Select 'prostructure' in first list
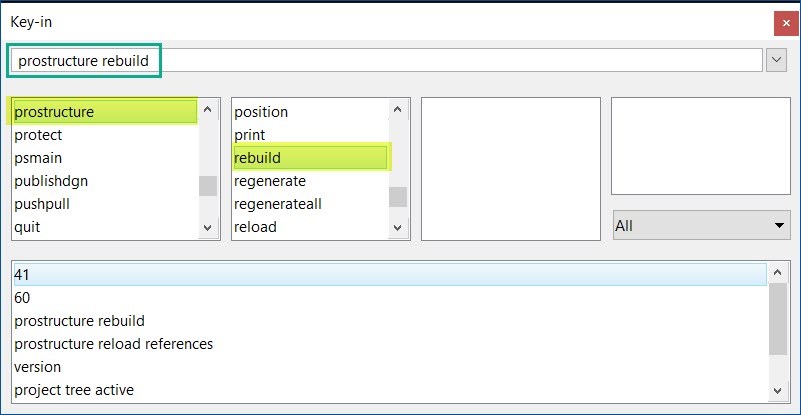 coord(105,112)
